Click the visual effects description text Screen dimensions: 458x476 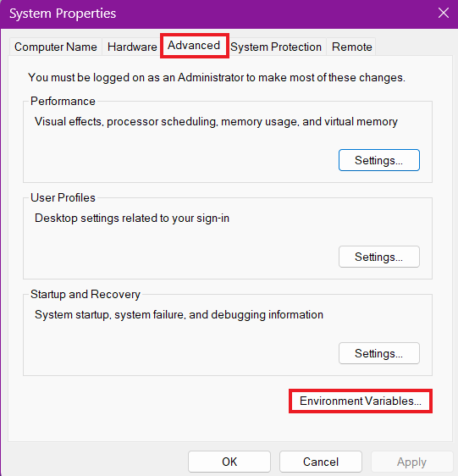point(216,122)
